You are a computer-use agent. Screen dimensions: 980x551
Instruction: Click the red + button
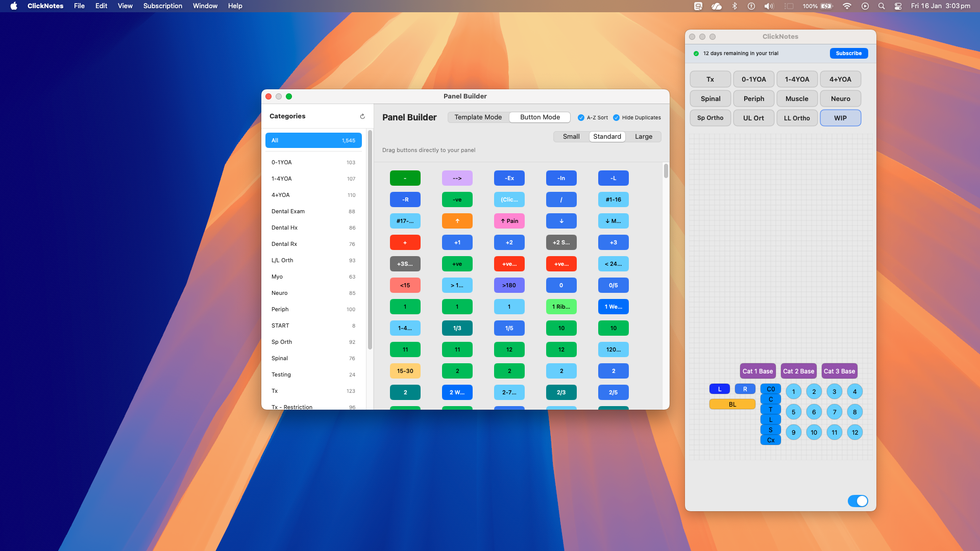[x=405, y=242]
